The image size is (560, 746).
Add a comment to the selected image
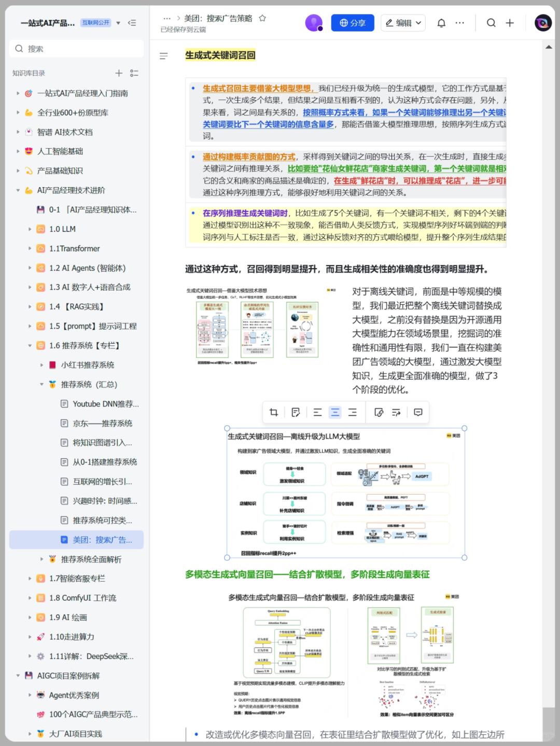pos(418,412)
